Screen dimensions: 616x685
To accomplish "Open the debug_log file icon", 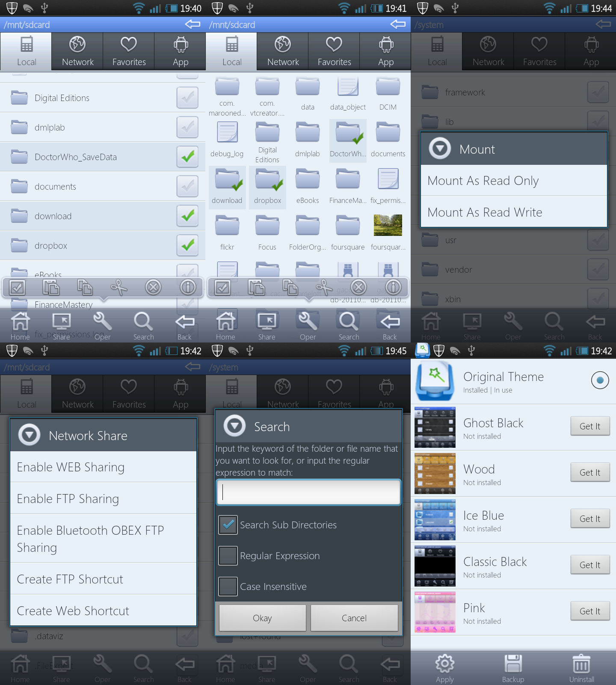I will coord(227,132).
